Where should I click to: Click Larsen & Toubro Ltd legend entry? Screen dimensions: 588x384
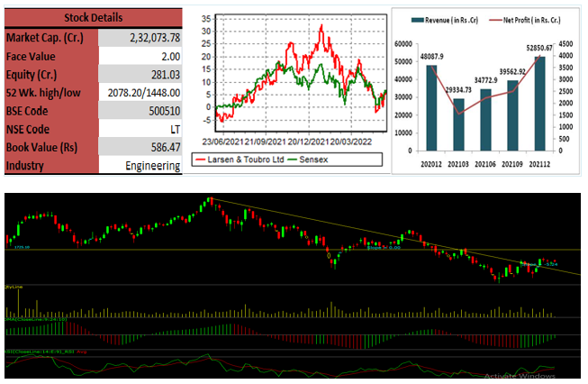click(x=240, y=160)
